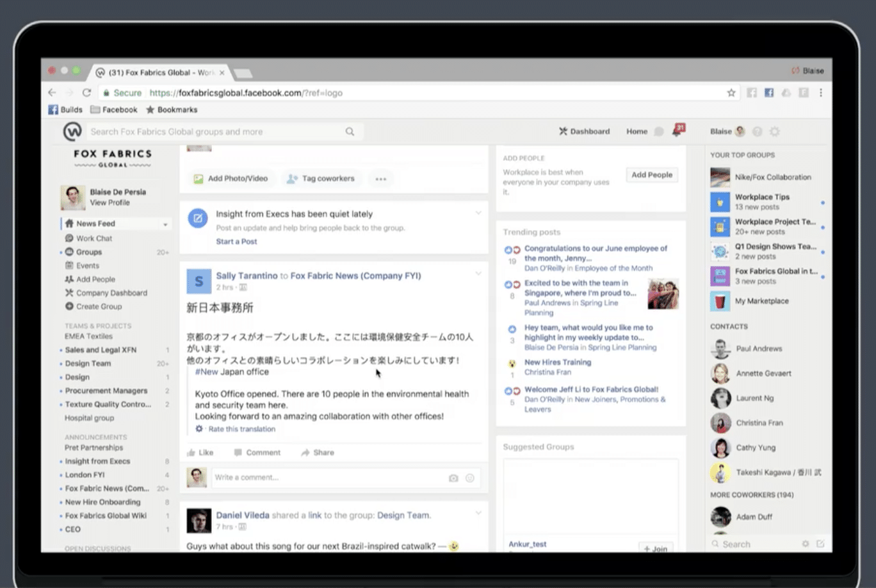
Task: Open Procurement Managers group
Action: 106,391
